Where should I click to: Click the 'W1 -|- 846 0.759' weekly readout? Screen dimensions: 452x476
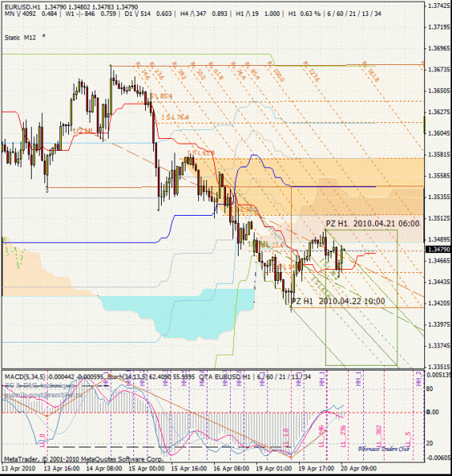[90, 13]
